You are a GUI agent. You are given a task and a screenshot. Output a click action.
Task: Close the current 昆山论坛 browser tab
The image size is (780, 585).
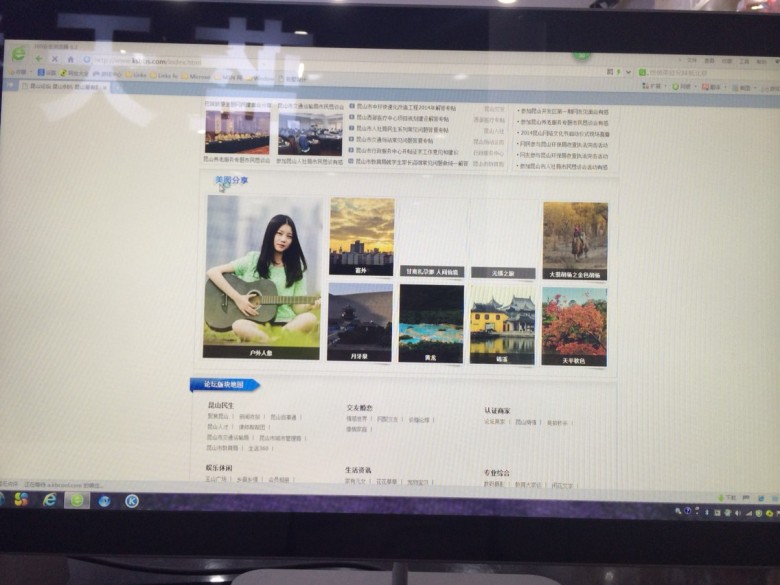pos(105,87)
